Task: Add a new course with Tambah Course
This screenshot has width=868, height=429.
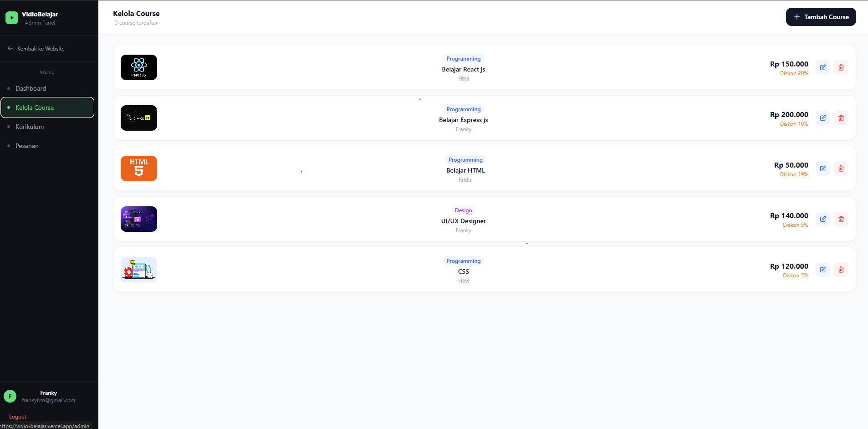Action: click(821, 17)
